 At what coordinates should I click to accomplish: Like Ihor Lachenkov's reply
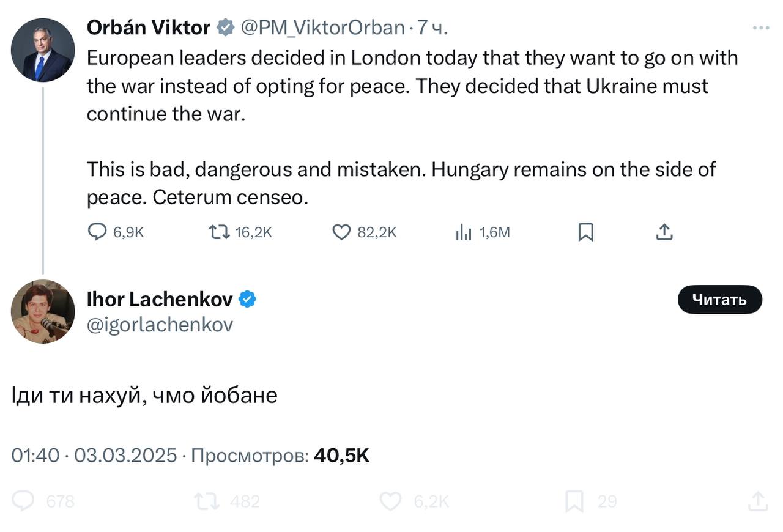point(390,501)
